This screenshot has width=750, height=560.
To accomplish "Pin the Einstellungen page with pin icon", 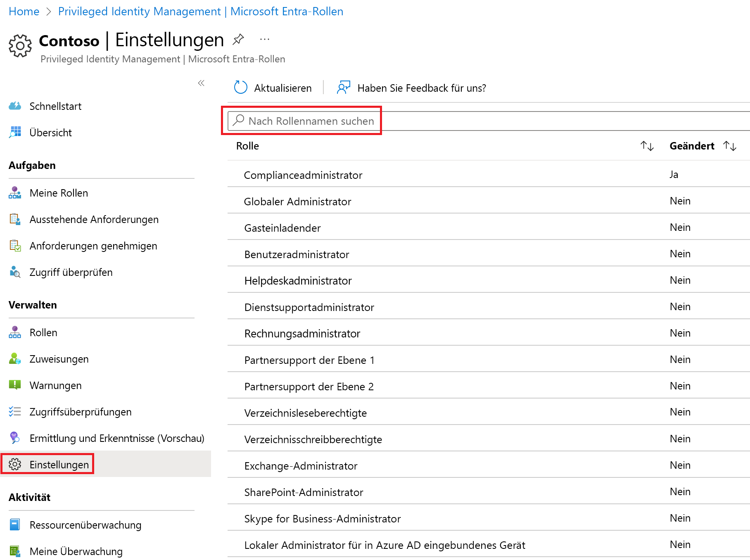I will [238, 40].
